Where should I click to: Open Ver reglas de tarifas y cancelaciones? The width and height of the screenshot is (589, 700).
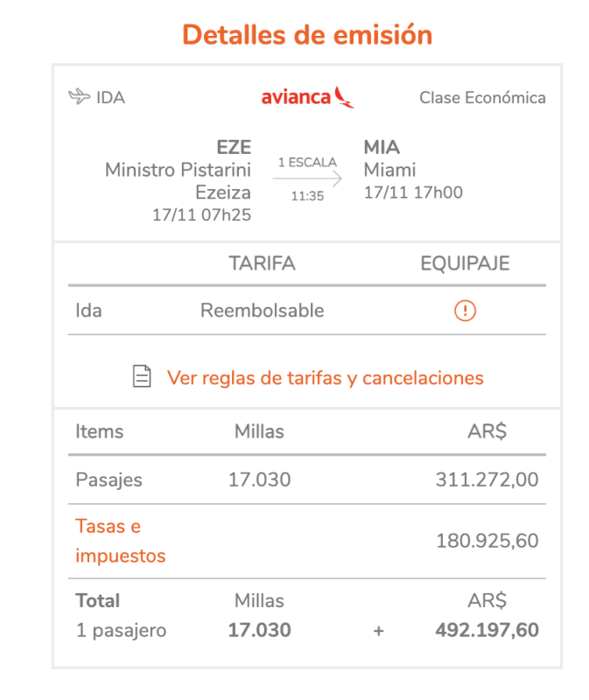click(x=325, y=378)
